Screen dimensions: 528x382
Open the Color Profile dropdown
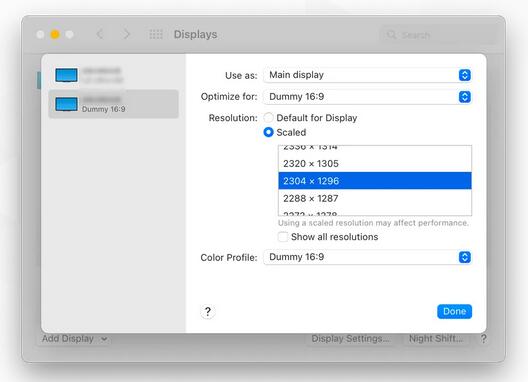point(367,257)
